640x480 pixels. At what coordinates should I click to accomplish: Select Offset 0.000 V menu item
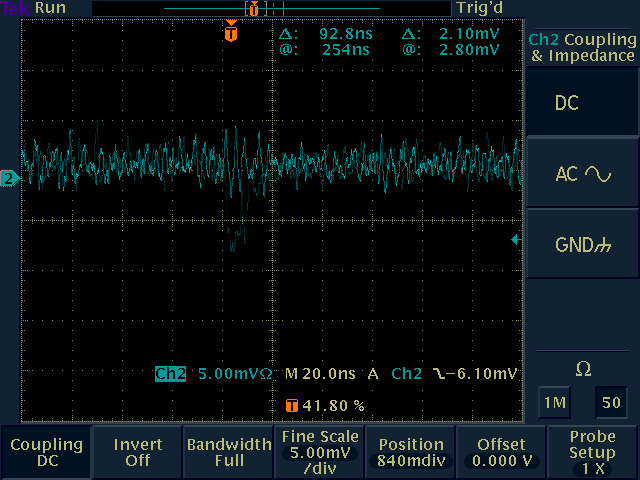coord(502,452)
